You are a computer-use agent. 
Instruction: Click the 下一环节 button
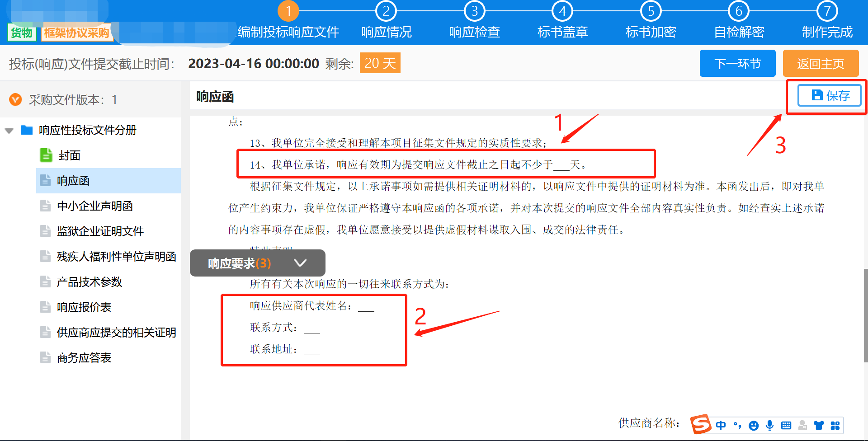pos(738,63)
